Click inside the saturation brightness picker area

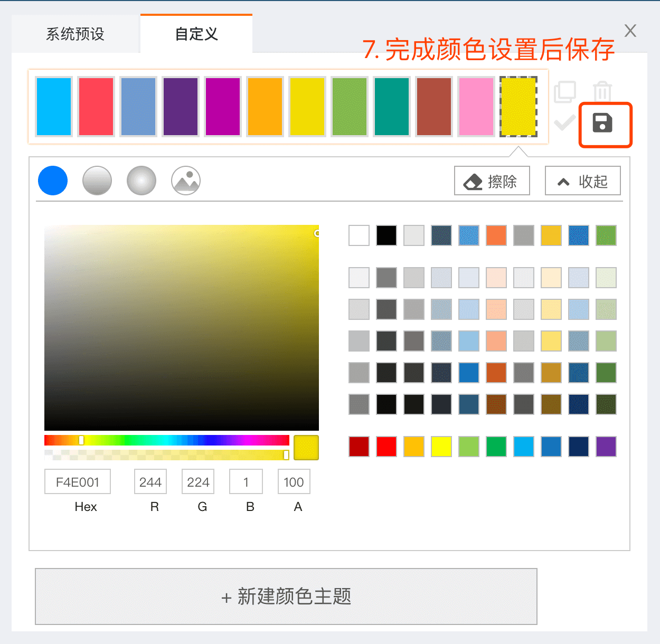click(182, 328)
